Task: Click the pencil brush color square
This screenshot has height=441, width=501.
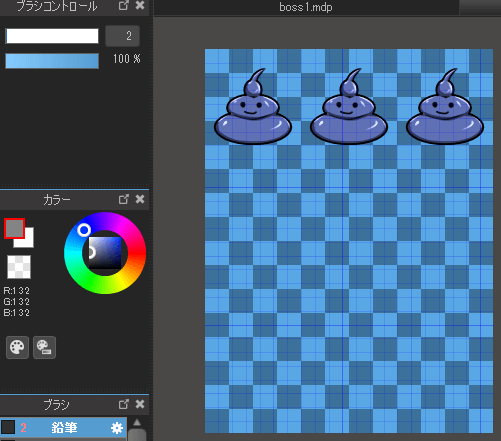Action: [x=8, y=427]
